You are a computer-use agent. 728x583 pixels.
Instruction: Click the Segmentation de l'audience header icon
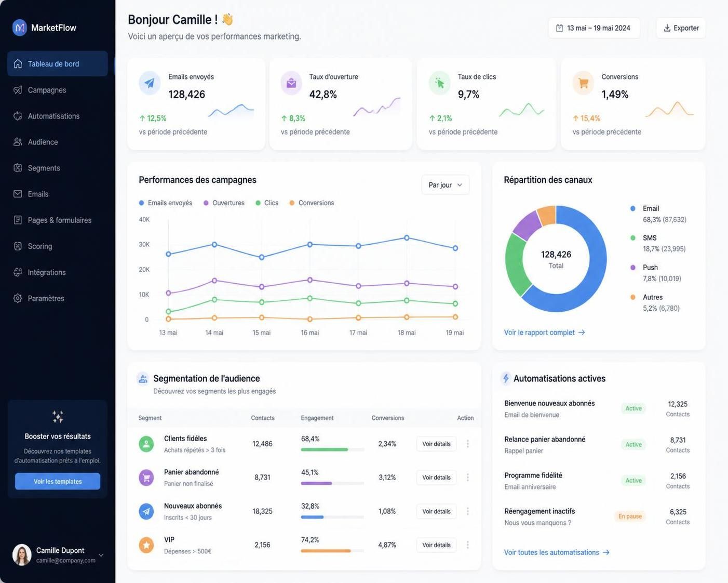point(143,379)
